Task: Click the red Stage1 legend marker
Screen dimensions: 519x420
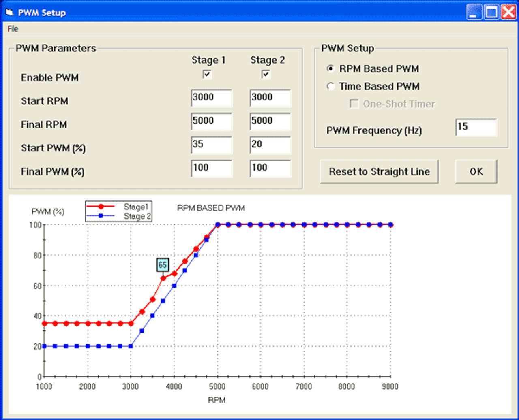Action: point(101,207)
